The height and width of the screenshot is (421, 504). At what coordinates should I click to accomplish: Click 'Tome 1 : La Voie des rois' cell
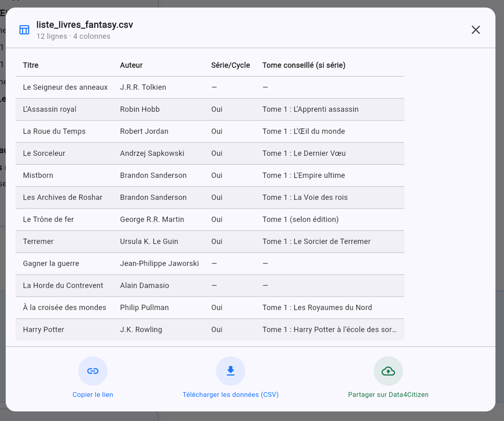[x=305, y=197]
